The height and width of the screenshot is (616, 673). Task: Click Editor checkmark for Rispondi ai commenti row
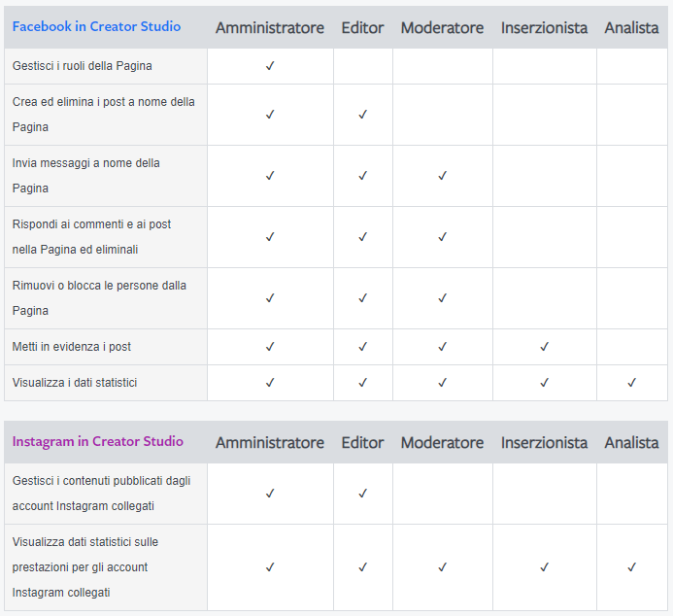pos(362,236)
